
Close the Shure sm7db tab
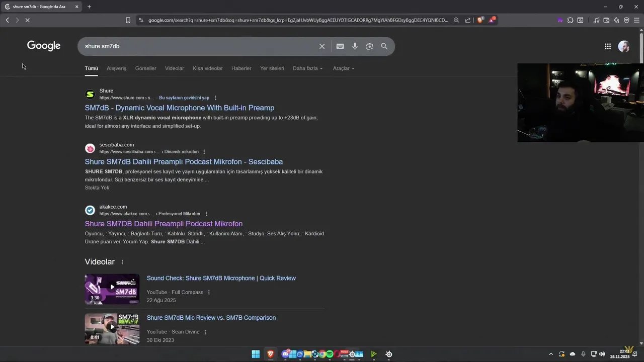[x=76, y=7]
